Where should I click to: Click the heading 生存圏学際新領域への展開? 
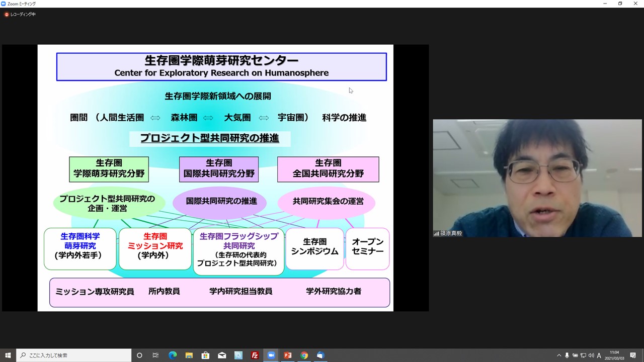(218, 96)
